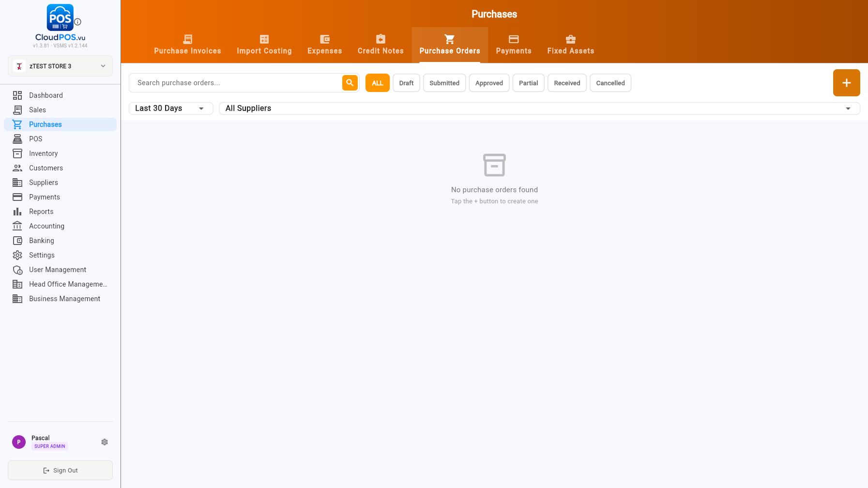Filter purchase orders by Partial status
This screenshot has height=488, width=868.
529,83
